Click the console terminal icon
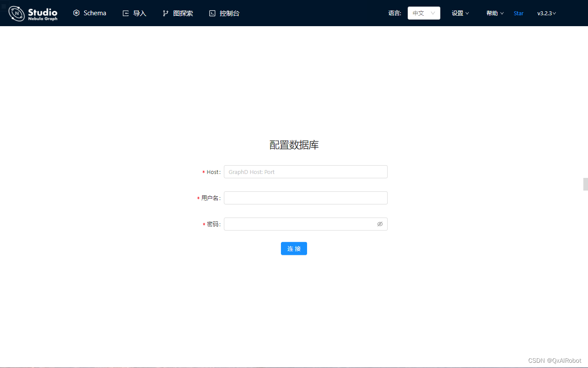 [213, 14]
